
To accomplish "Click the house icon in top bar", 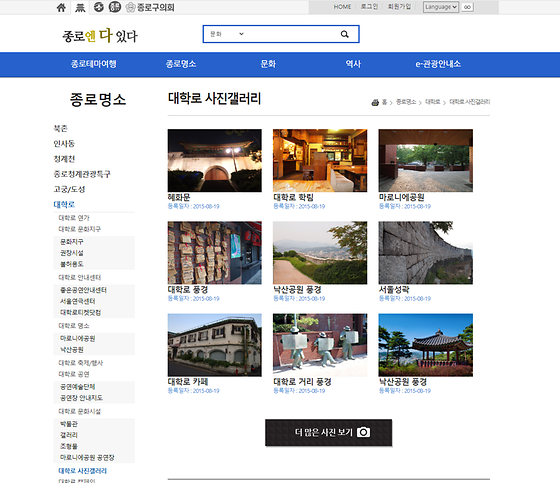I will coord(61,8).
